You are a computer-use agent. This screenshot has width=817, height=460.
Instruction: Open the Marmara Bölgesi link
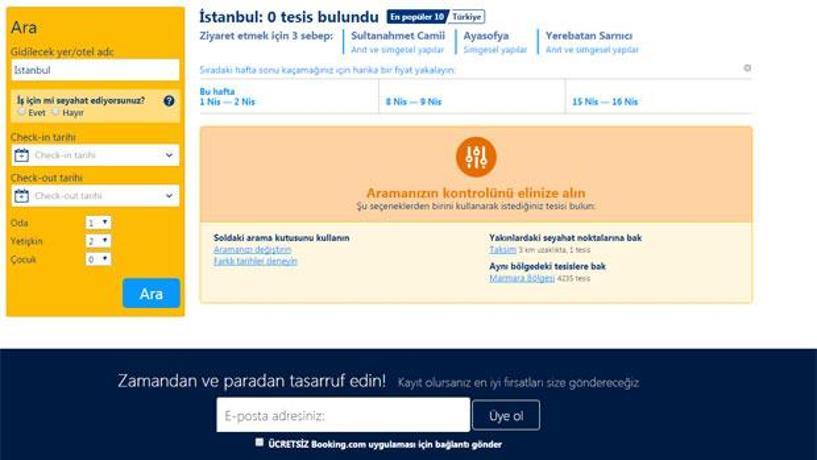tap(521, 278)
